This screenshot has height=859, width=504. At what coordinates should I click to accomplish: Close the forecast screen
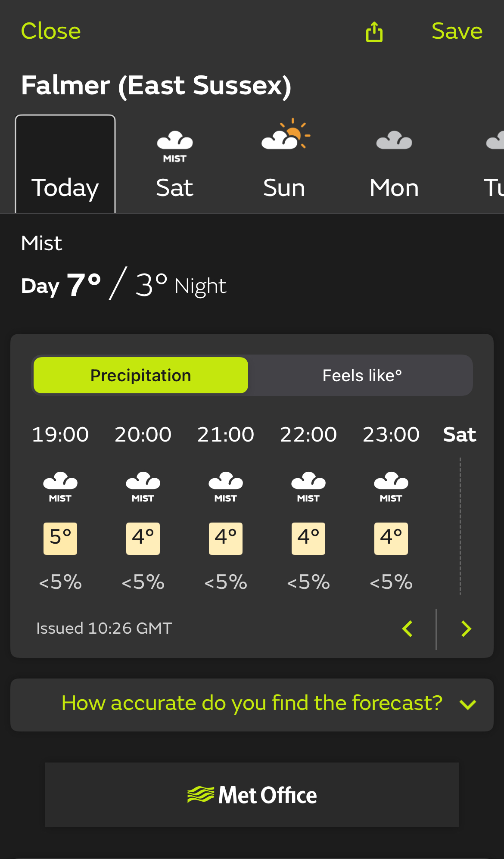point(51,31)
